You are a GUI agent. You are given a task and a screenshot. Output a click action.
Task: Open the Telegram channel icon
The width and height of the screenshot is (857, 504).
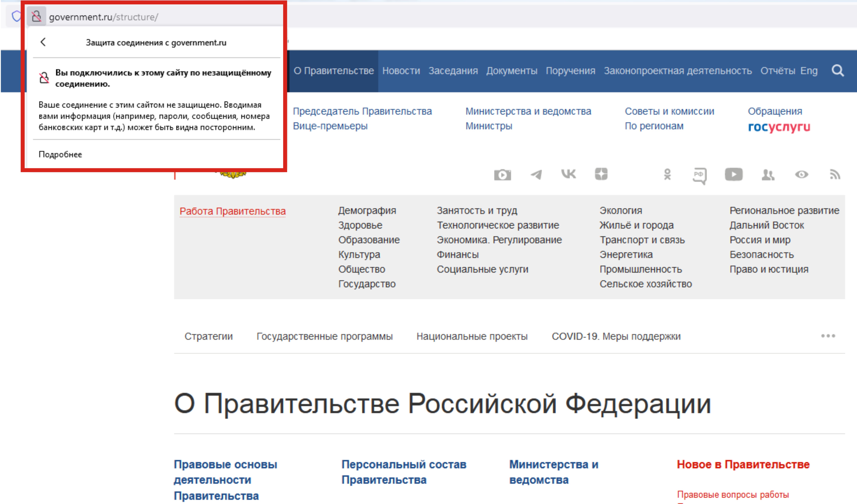(x=536, y=175)
